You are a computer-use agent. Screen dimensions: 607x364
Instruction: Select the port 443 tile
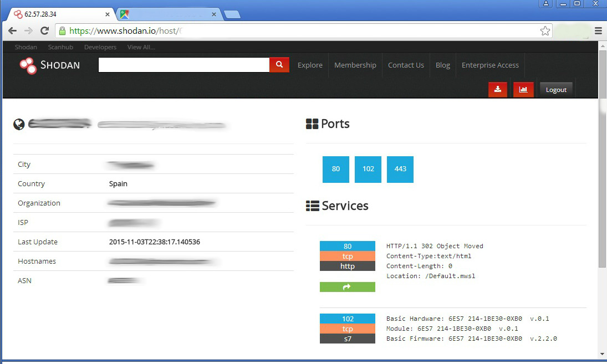[x=400, y=169]
